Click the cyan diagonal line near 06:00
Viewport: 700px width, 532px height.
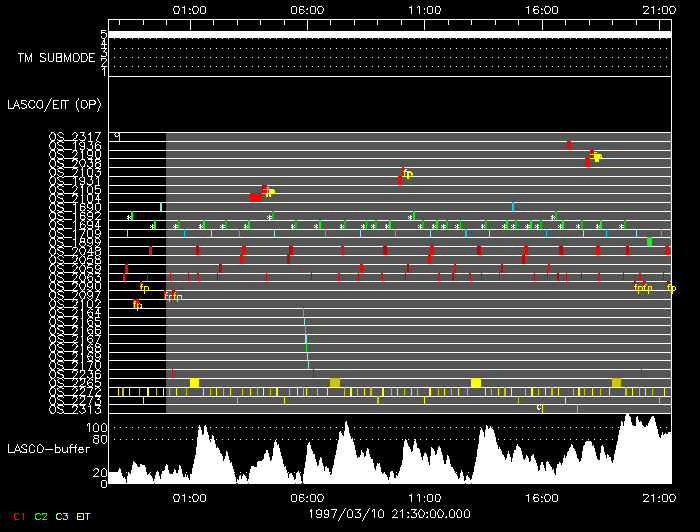(306, 340)
